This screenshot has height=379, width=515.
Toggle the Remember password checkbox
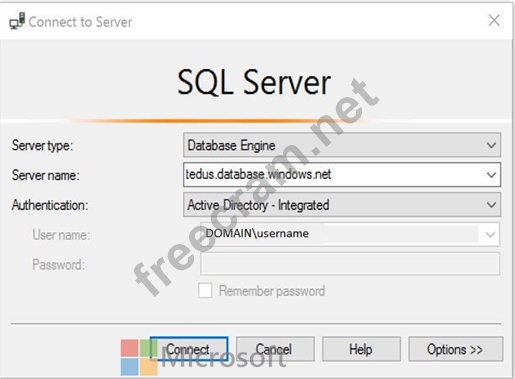[x=205, y=291]
